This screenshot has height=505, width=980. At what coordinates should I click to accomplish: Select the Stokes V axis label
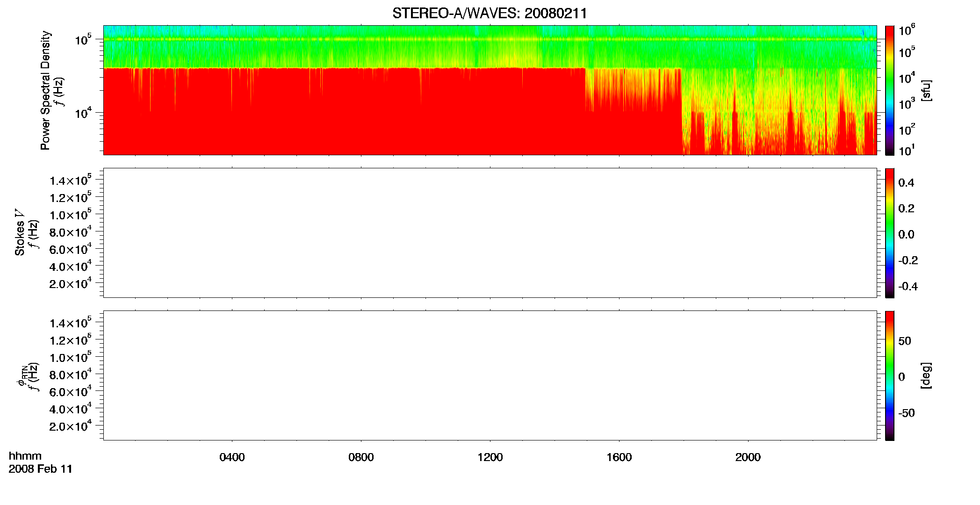click(20, 232)
